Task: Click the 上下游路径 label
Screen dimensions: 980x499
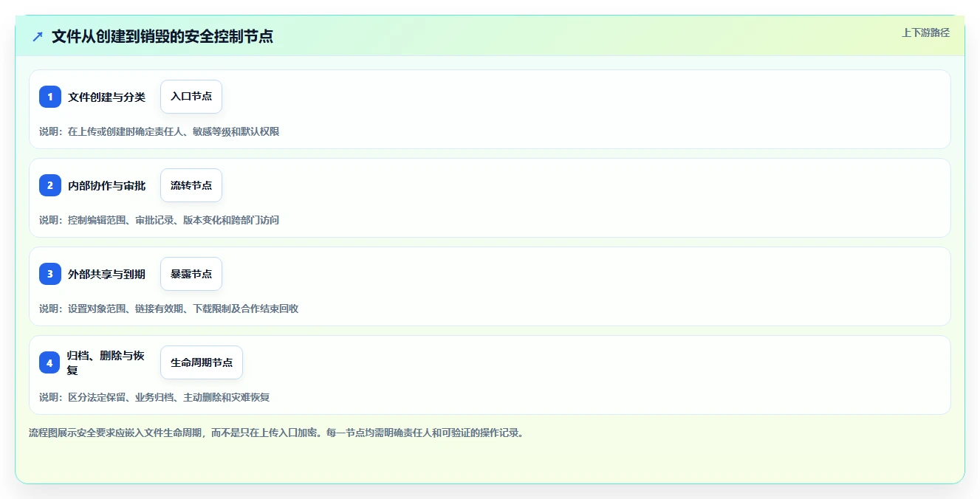Action: click(925, 32)
